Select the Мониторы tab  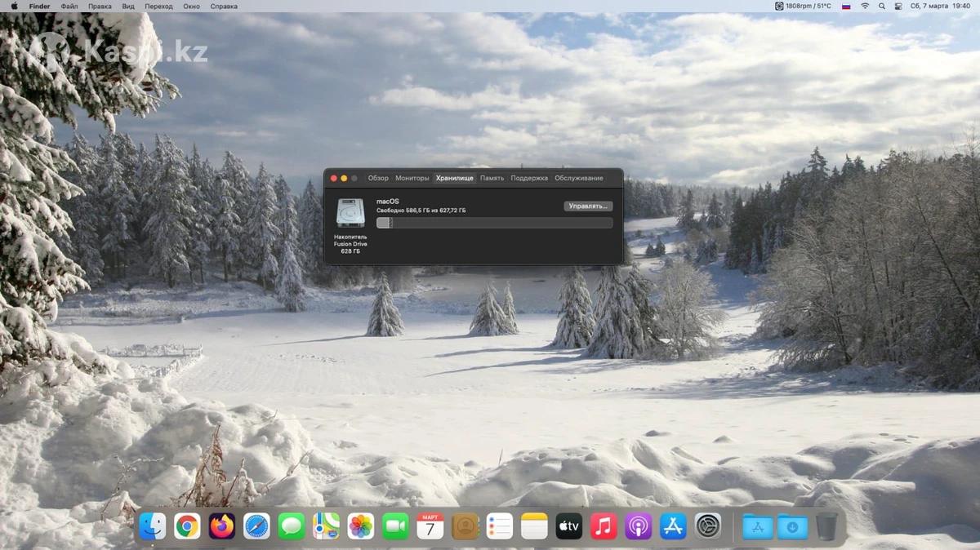coord(412,178)
